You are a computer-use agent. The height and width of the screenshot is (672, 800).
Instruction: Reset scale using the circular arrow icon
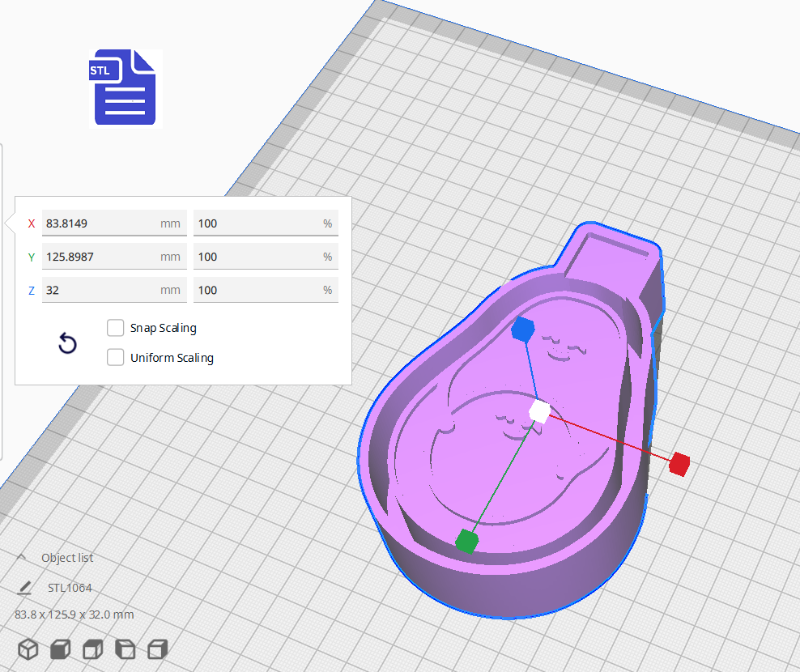click(x=67, y=343)
